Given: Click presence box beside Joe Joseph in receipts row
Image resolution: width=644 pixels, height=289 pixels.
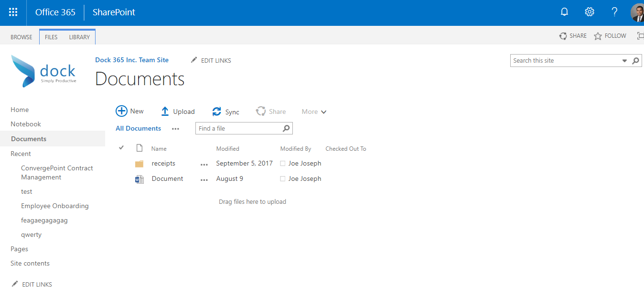Looking at the screenshot, I should point(282,164).
